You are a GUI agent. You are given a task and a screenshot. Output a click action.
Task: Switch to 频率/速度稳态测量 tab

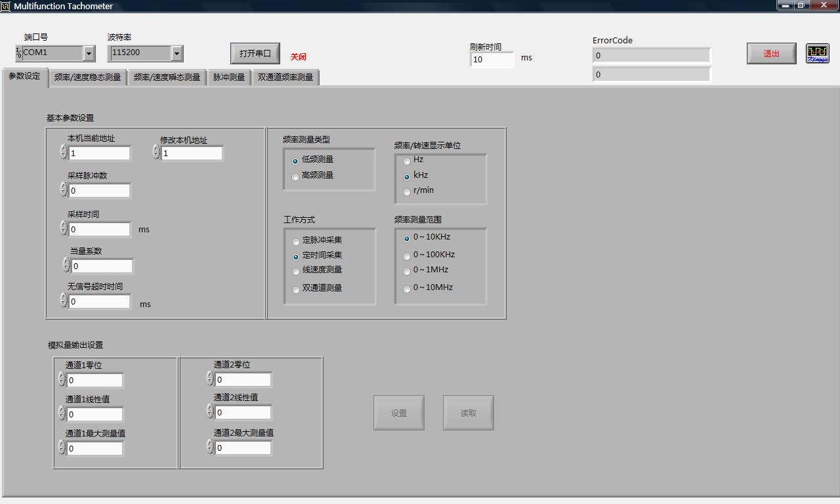click(x=87, y=77)
